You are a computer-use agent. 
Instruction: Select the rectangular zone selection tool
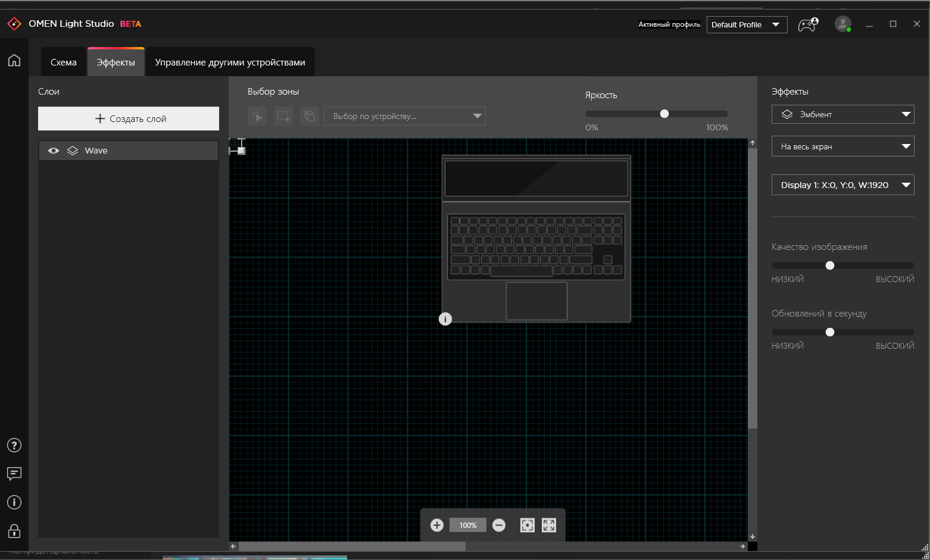click(x=283, y=115)
